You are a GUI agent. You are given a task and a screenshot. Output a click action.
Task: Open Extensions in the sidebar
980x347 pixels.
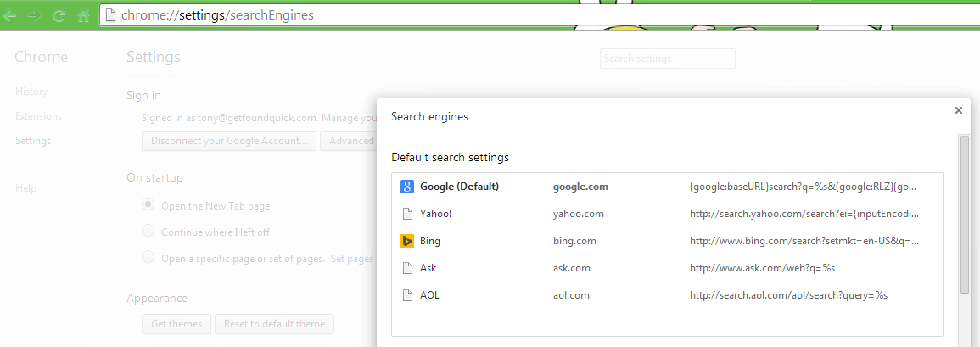[38, 116]
